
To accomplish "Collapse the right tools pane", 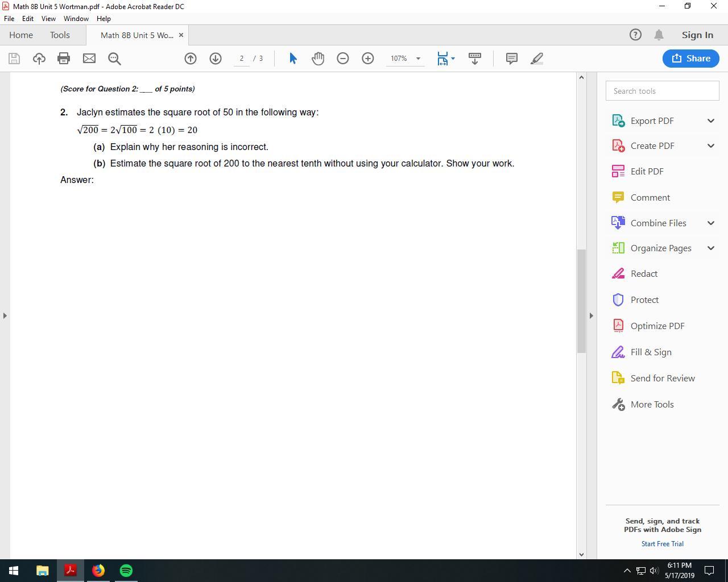I will [x=591, y=315].
